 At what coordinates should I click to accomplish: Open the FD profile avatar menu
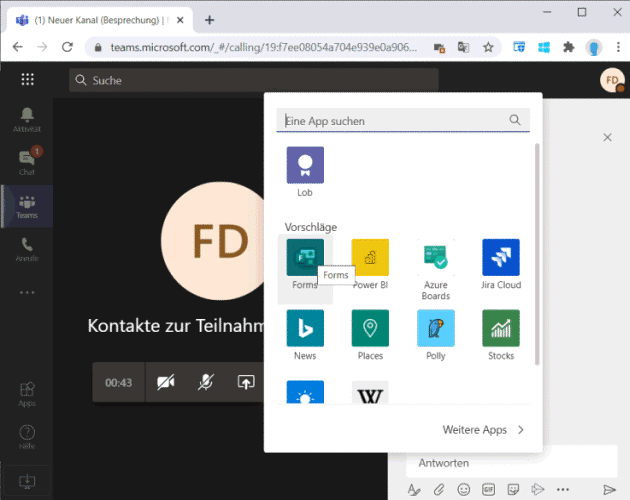pos(612,80)
